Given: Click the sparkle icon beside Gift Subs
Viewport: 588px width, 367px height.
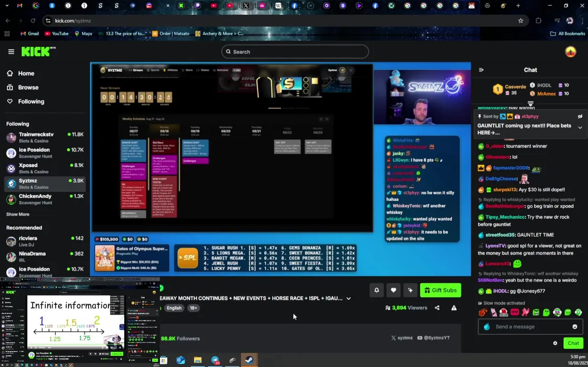Looking at the screenshot, I should click(410, 290).
